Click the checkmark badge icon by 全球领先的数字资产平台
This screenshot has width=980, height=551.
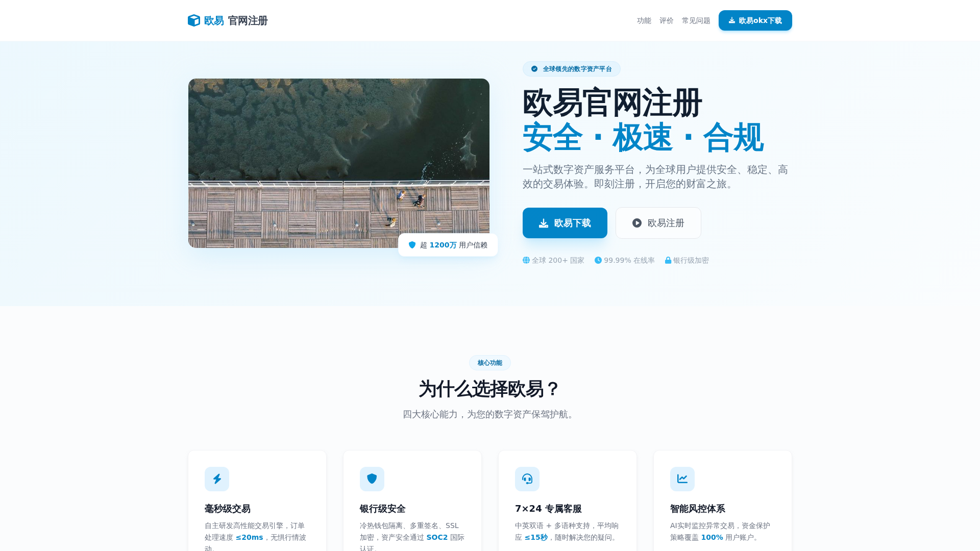point(534,69)
